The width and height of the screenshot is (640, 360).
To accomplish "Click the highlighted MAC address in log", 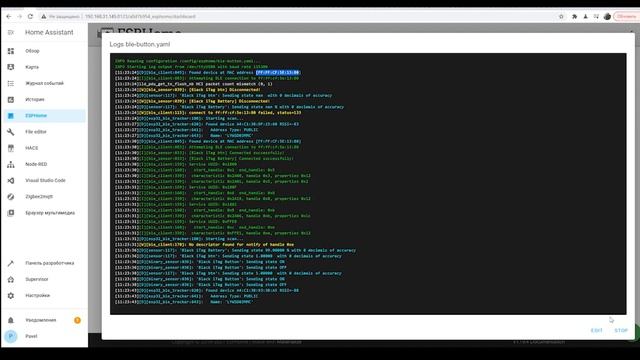I will coord(278,72).
